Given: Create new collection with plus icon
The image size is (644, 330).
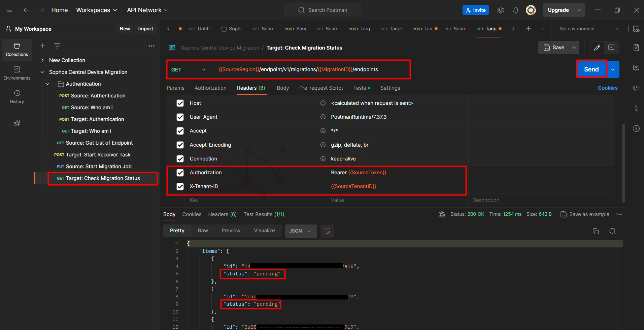Looking at the screenshot, I should coord(42,46).
